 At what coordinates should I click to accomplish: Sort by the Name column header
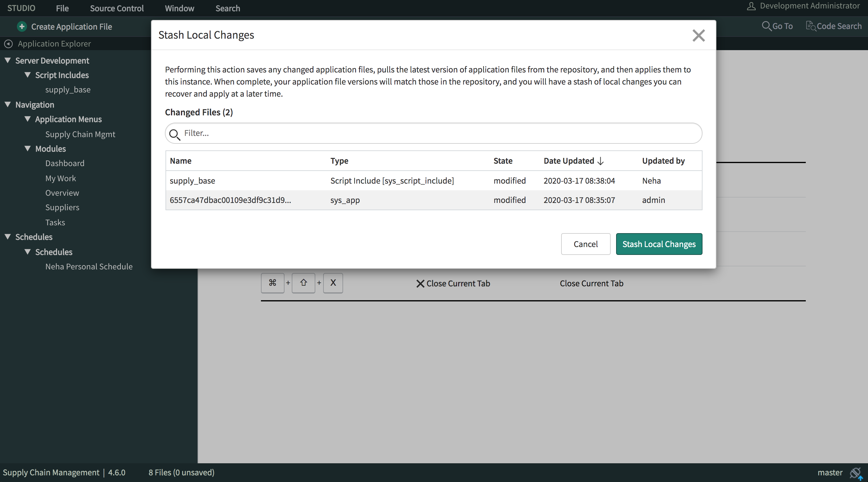tap(181, 161)
